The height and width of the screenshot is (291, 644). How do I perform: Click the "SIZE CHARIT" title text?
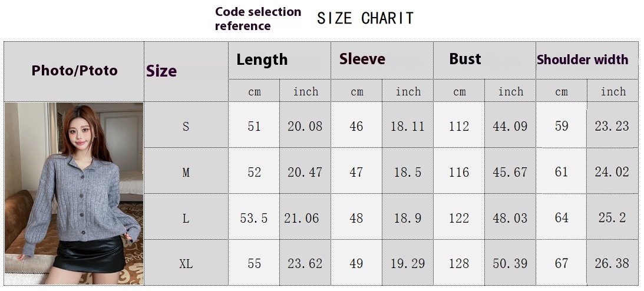(x=365, y=19)
